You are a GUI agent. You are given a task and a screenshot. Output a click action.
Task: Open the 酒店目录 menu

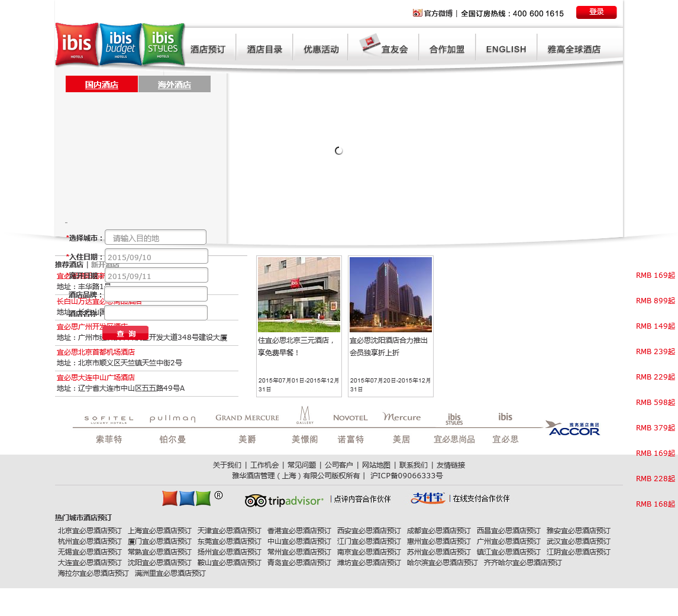[x=264, y=49]
